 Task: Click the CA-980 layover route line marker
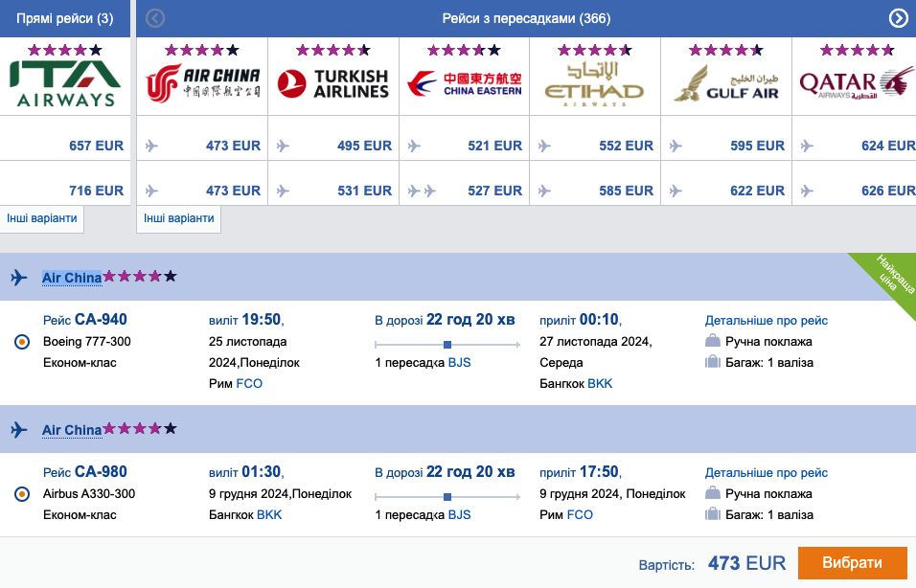click(x=447, y=496)
